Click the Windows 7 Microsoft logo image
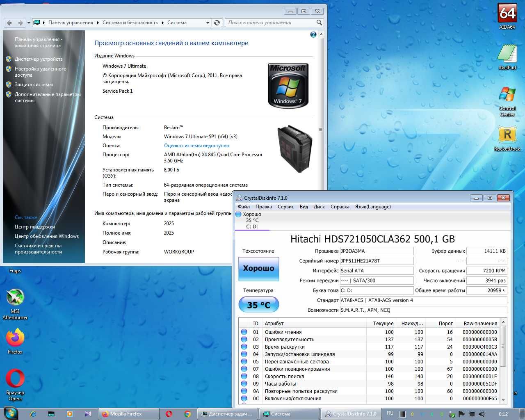This screenshot has width=525, height=420. click(288, 85)
